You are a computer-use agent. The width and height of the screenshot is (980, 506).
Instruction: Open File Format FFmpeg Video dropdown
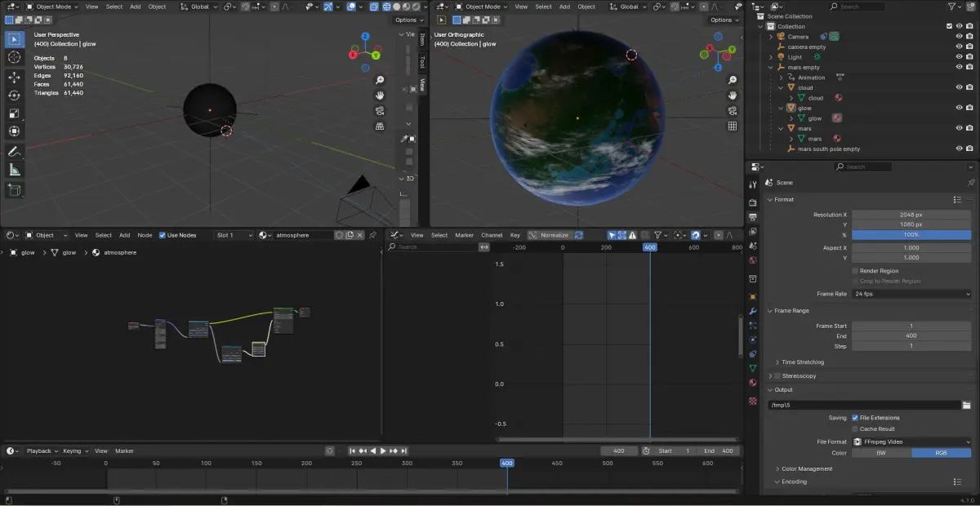[912, 442]
